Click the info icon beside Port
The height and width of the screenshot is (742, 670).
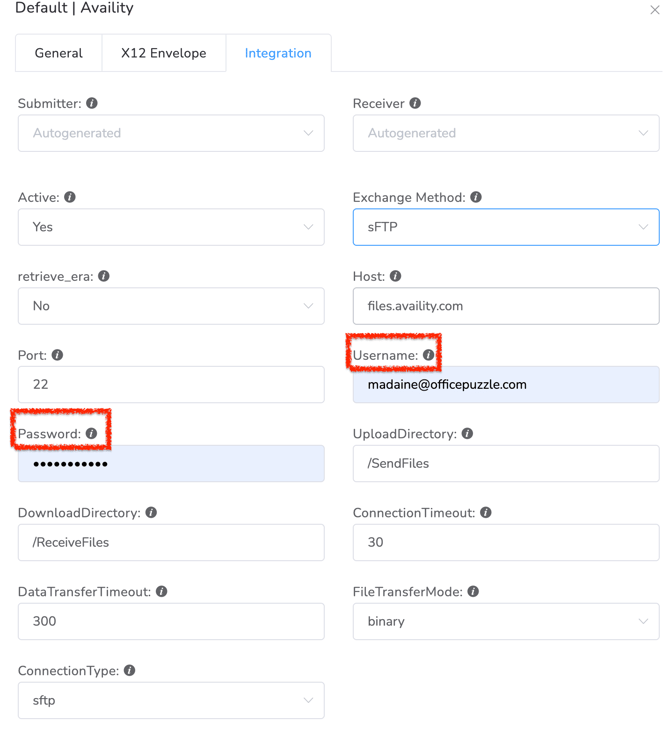click(57, 355)
